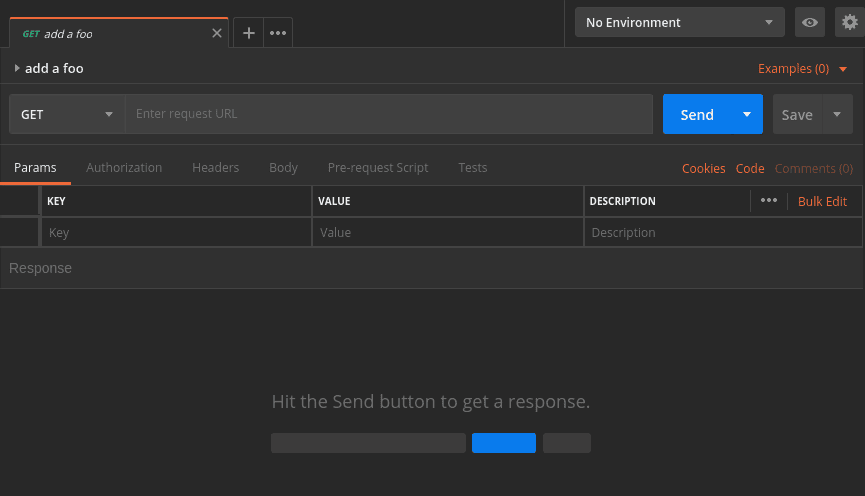Open environment quick look eye icon

click(x=810, y=22)
